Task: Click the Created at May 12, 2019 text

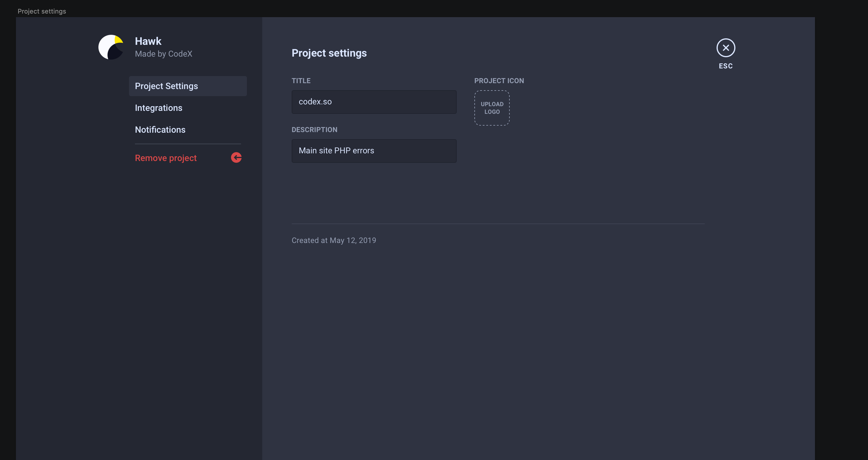Action: pos(334,240)
